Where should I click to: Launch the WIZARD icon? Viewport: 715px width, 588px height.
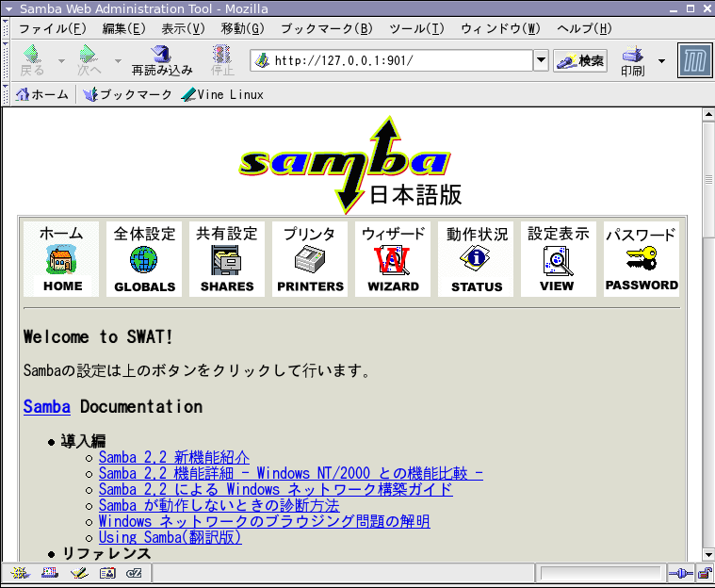pyautogui.click(x=393, y=258)
